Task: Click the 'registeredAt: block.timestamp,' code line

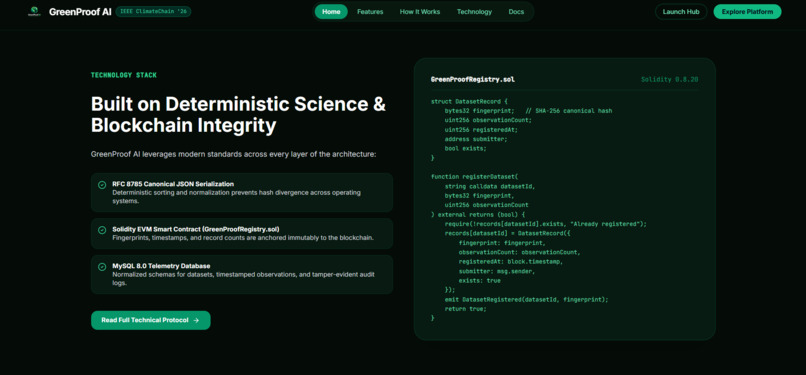Action: click(511, 261)
